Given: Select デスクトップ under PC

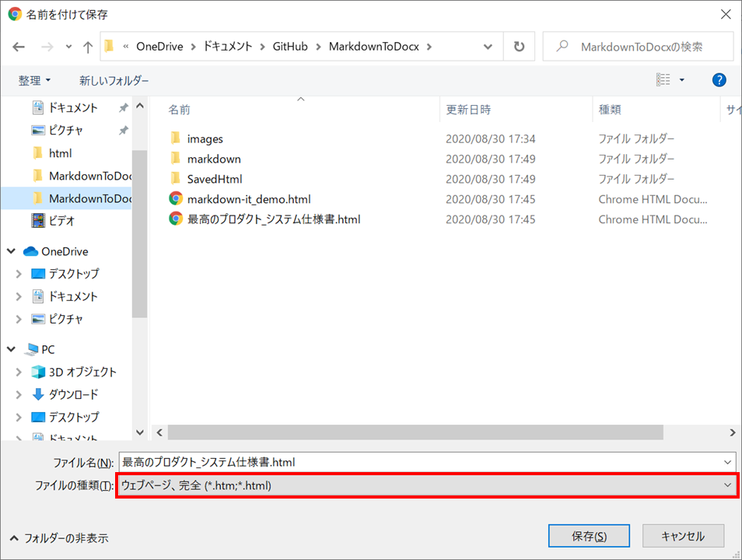Looking at the screenshot, I should tap(75, 417).
